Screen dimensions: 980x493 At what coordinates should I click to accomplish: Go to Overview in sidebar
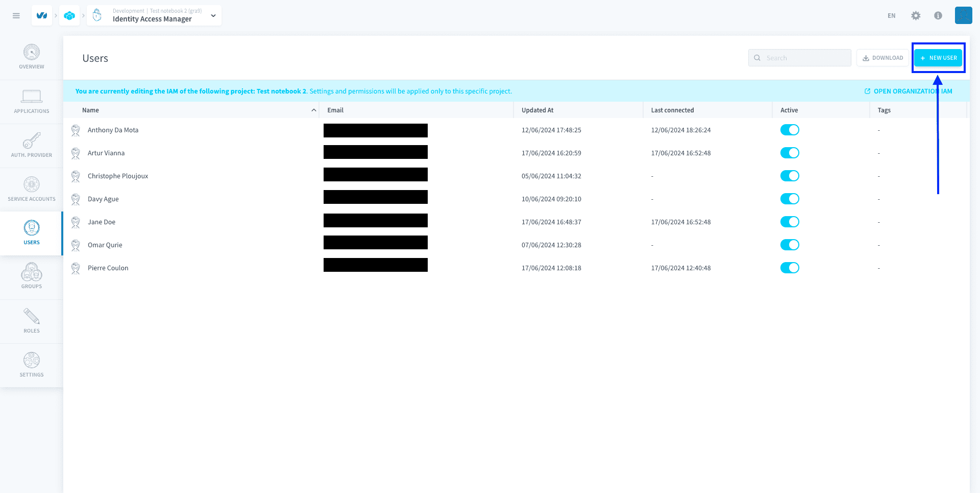click(x=32, y=57)
